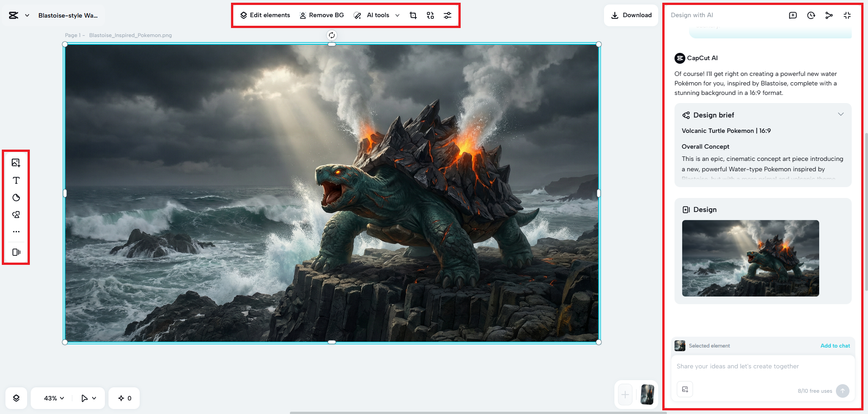Start a new AI chat
Viewport: 868px width, 414px height.
pyautogui.click(x=793, y=15)
